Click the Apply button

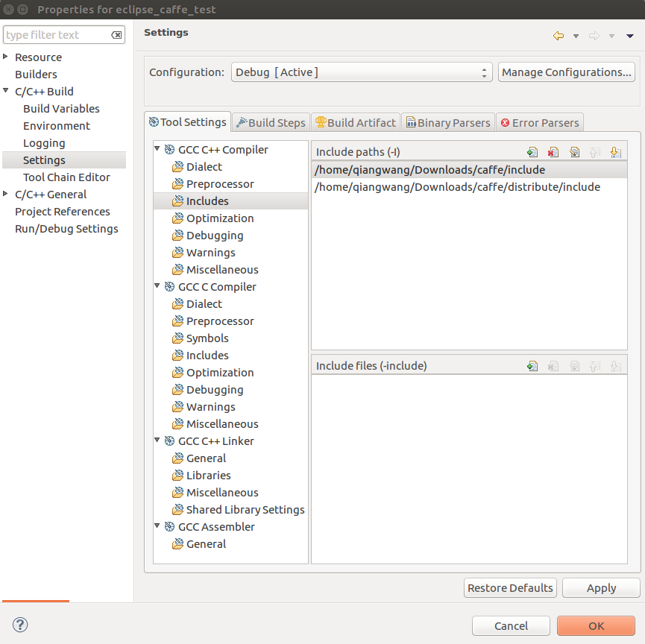pos(601,588)
